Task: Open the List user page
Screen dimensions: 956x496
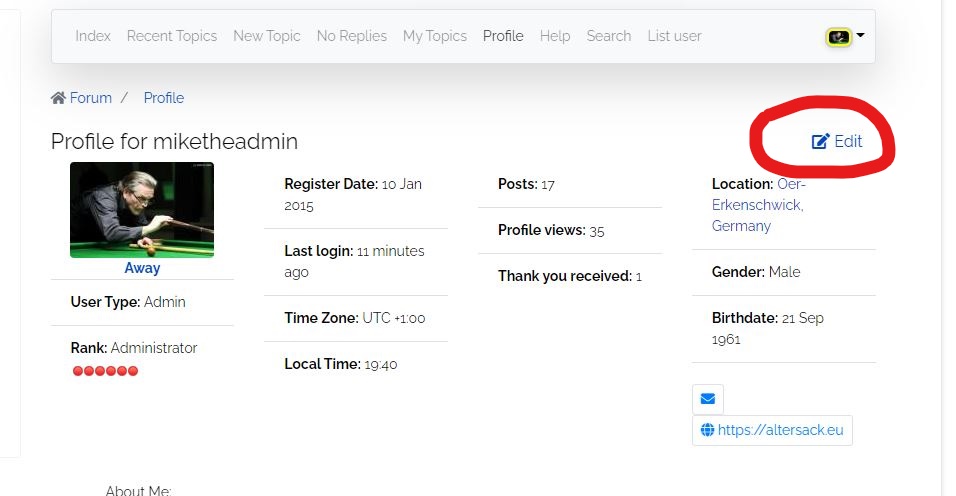Action: pyautogui.click(x=675, y=36)
